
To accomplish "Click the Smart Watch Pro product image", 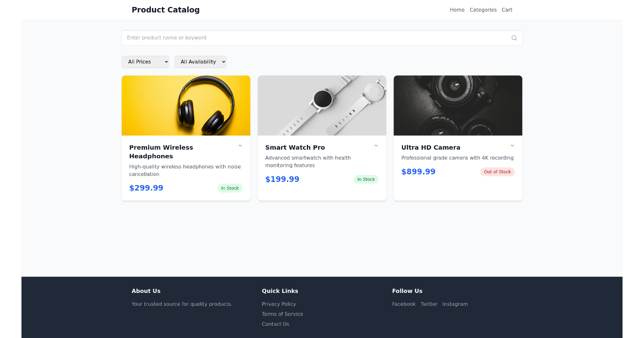I will point(321,105).
